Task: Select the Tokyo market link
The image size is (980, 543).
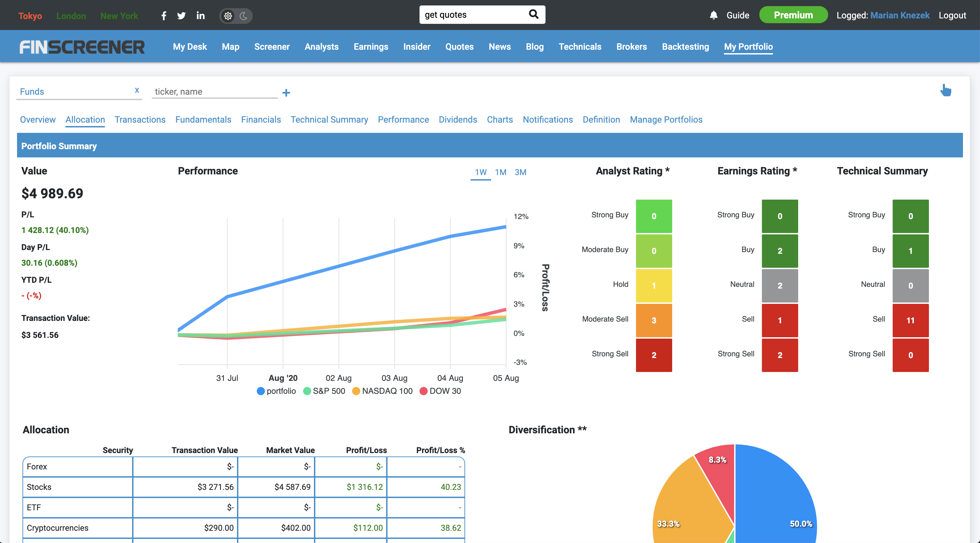Action: 30,16
